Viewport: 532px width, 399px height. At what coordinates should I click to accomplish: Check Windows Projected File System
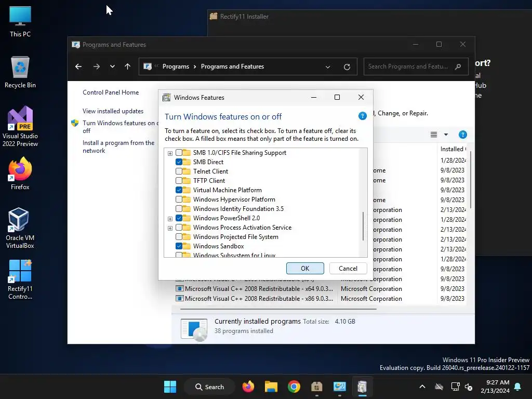click(x=179, y=236)
